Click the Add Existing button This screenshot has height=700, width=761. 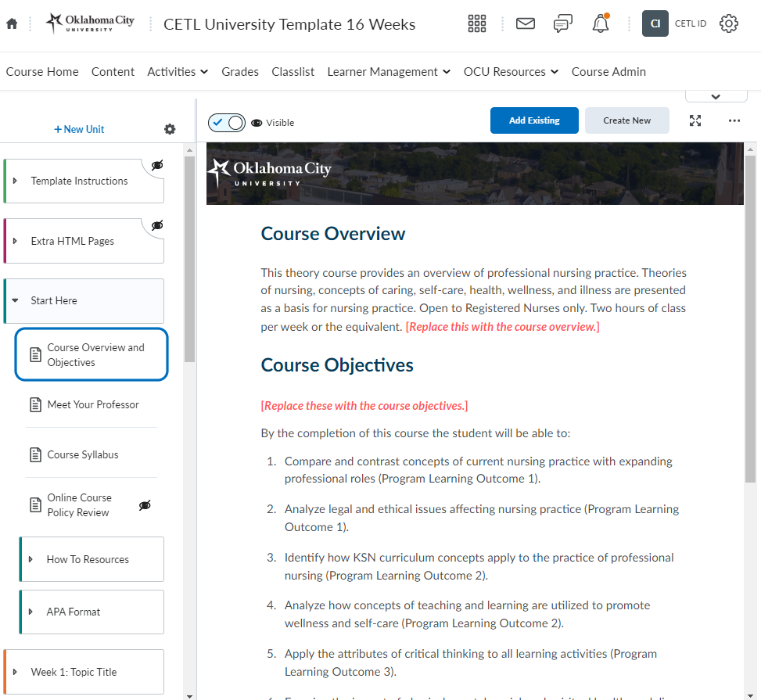(x=534, y=120)
